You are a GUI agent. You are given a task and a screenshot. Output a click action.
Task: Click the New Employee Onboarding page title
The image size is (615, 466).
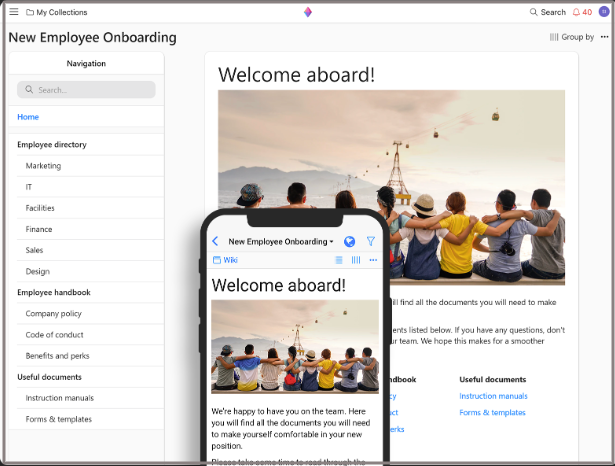coord(93,37)
